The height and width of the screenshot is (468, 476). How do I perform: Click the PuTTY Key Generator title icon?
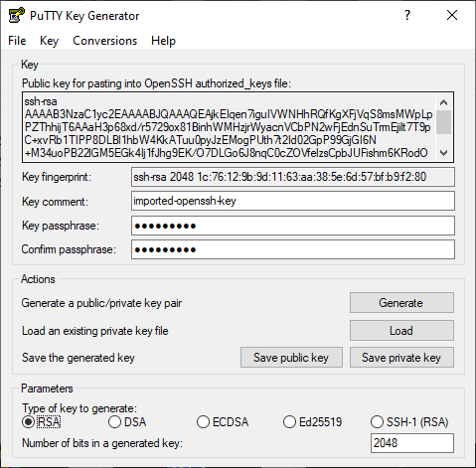pos(17,15)
